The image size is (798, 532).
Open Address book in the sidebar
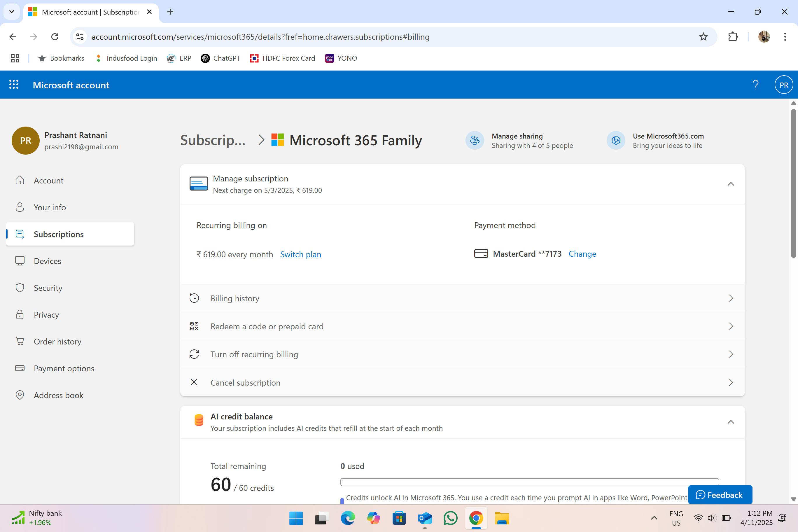[70, 395]
